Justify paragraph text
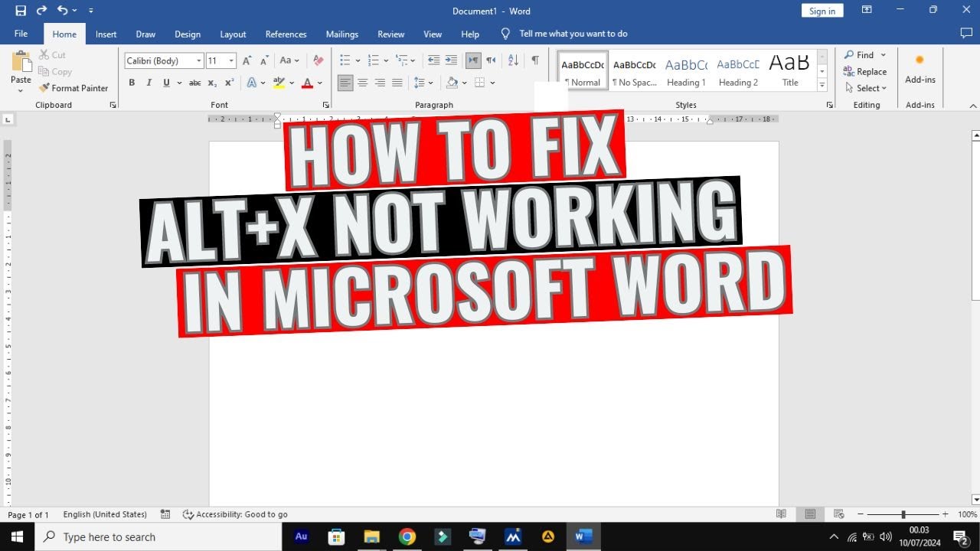This screenshot has height=551, width=980. pyautogui.click(x=397, y=83)
